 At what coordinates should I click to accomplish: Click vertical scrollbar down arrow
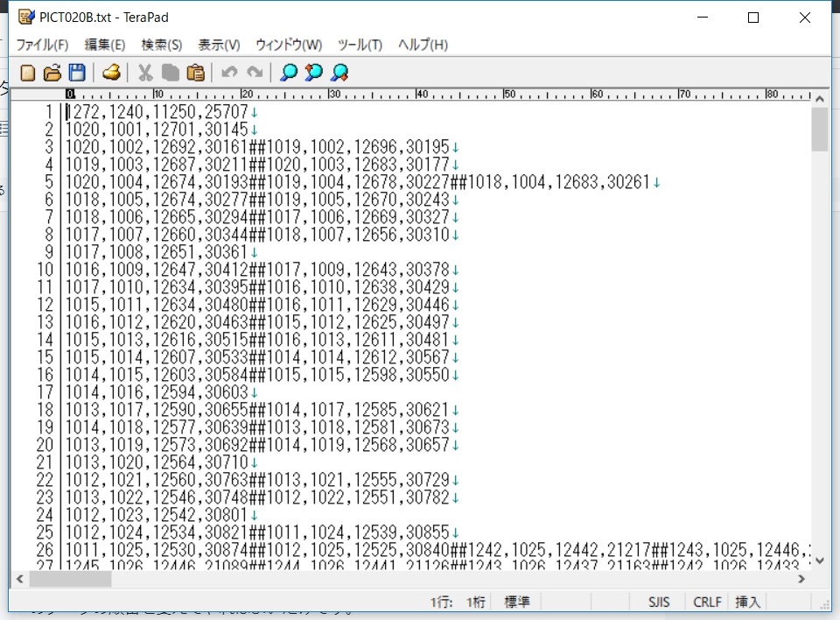tap(820, 561)
